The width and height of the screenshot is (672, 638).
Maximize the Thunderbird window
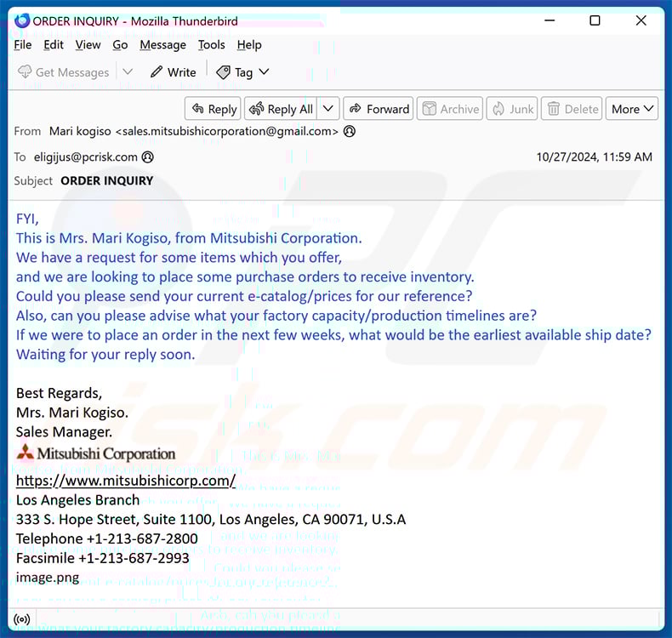pos(595,20)
